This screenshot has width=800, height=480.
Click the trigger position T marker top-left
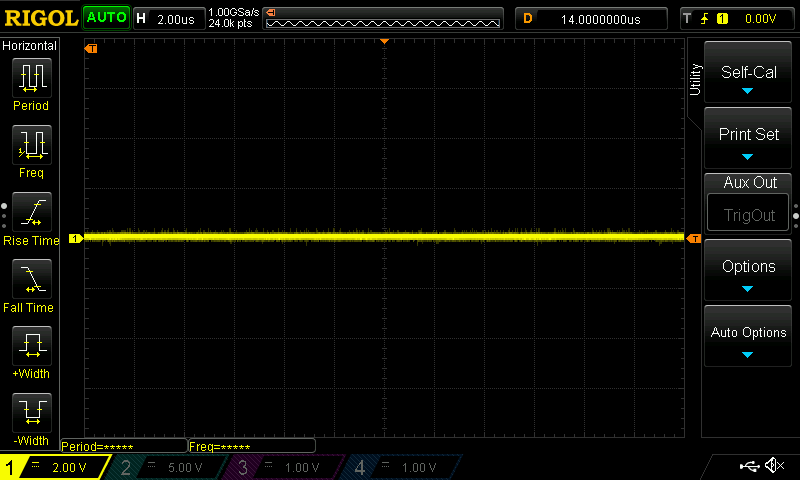pos(91,48)
